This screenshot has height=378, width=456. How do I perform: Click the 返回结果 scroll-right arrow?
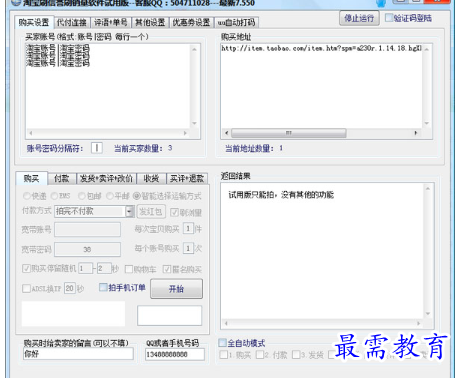point(419,323)
